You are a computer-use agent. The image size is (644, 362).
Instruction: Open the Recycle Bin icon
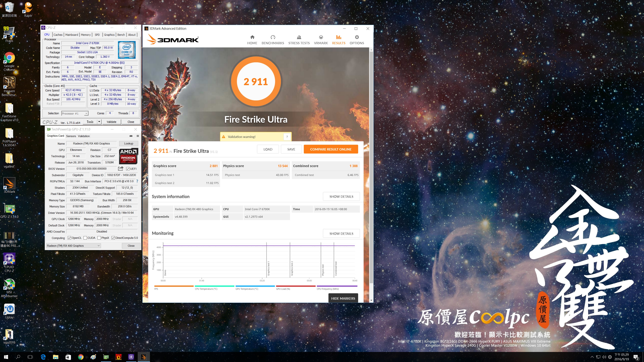pos(9,10)
